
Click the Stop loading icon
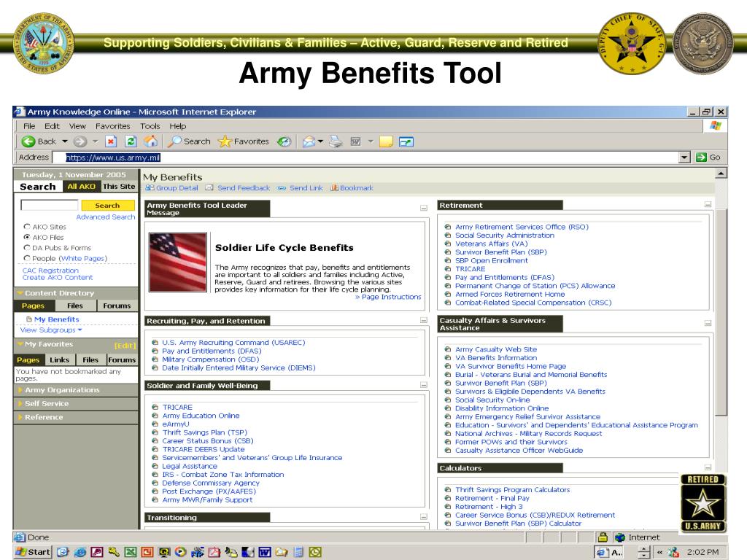111,141
